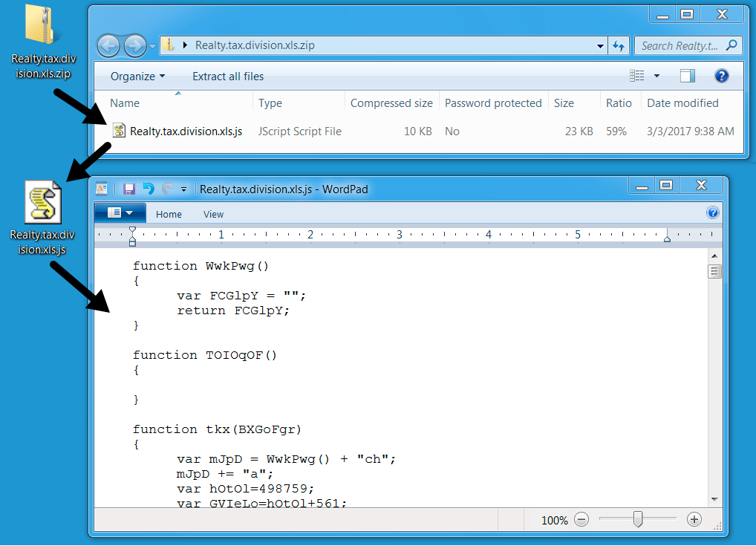Viewport: 756px width, 546px height.
Task: Click WordPad application icon in title bar
Action: [x=102, y=189]
